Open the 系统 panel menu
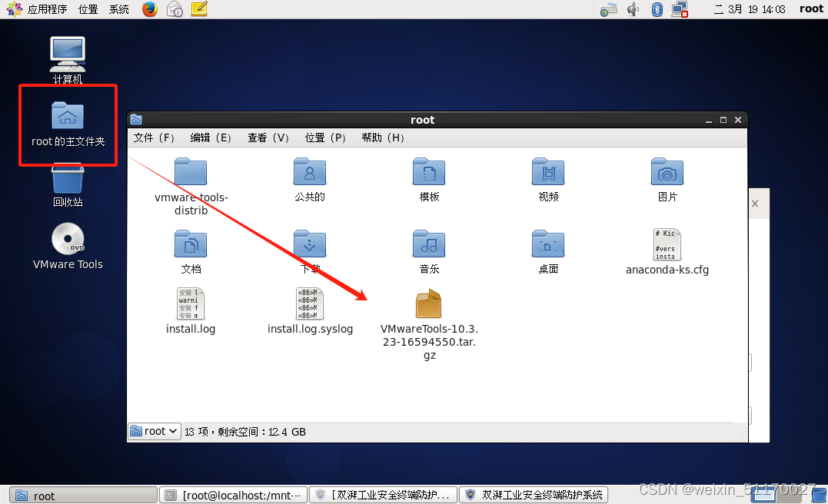 [x=119, y=9]
